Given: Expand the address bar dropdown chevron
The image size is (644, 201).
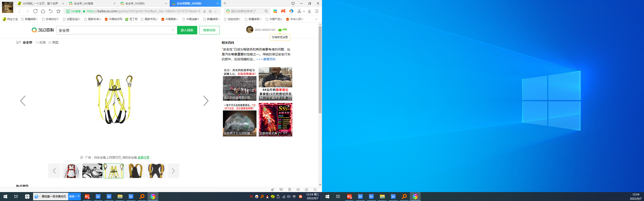Looking at the screenshot, I should 216,11.
